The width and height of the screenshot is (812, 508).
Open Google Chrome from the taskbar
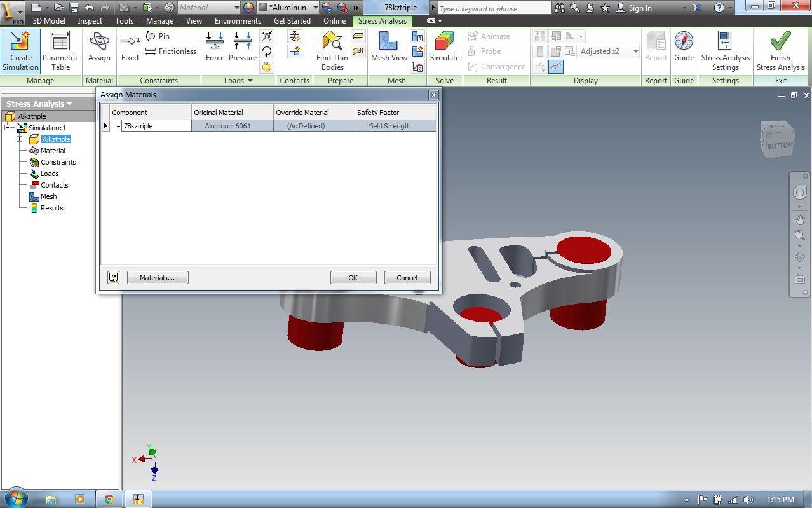109,498
